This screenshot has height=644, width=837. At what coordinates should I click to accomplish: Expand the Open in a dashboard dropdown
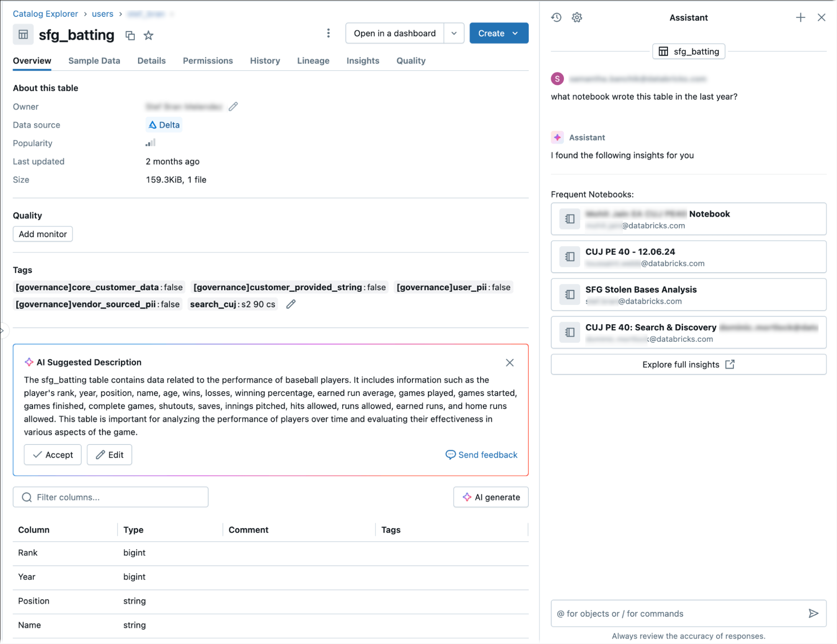pos(453,33)
